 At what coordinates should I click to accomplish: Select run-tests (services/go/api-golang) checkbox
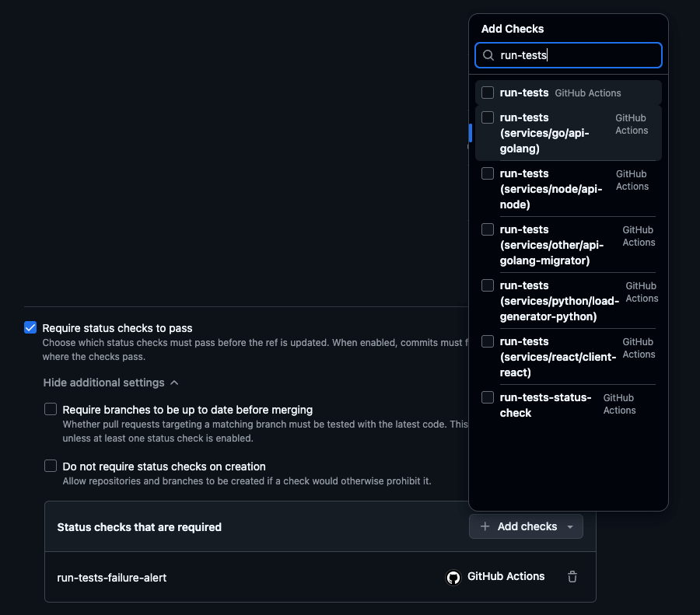coord(488,117)
